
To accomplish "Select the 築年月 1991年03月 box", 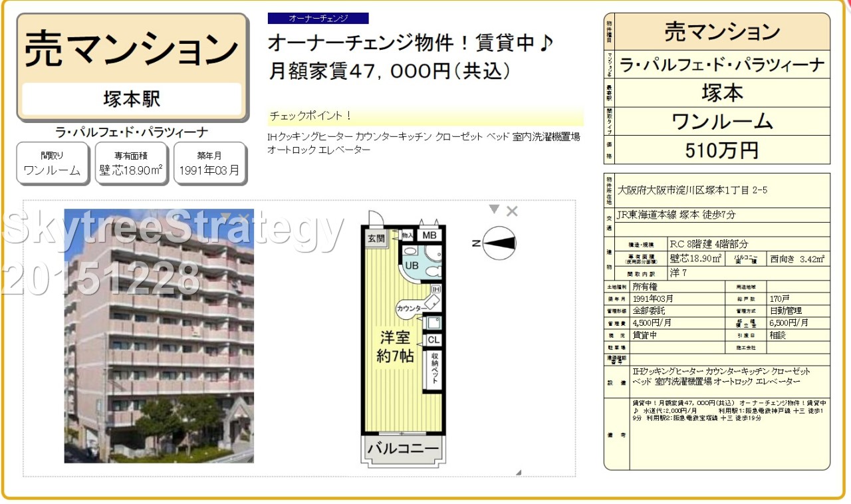I will pyautogui.click(x=209, y=163).
